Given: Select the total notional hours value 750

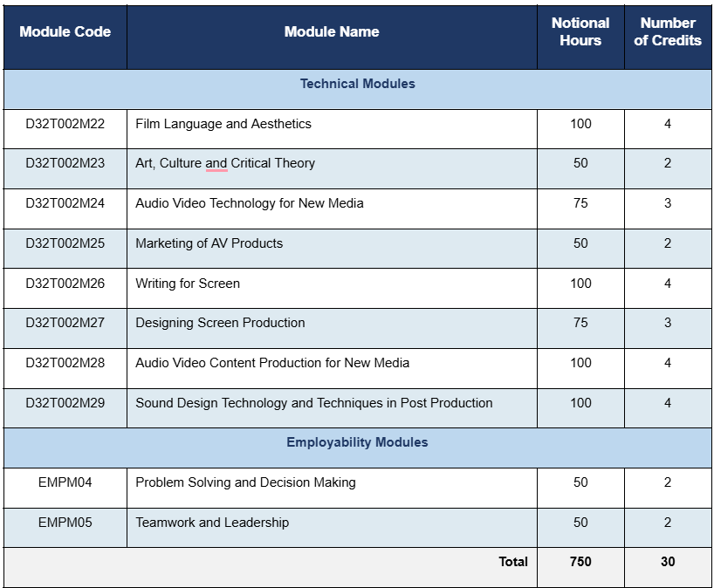Looking at the screenshot, I should click(x=580, y=562).
